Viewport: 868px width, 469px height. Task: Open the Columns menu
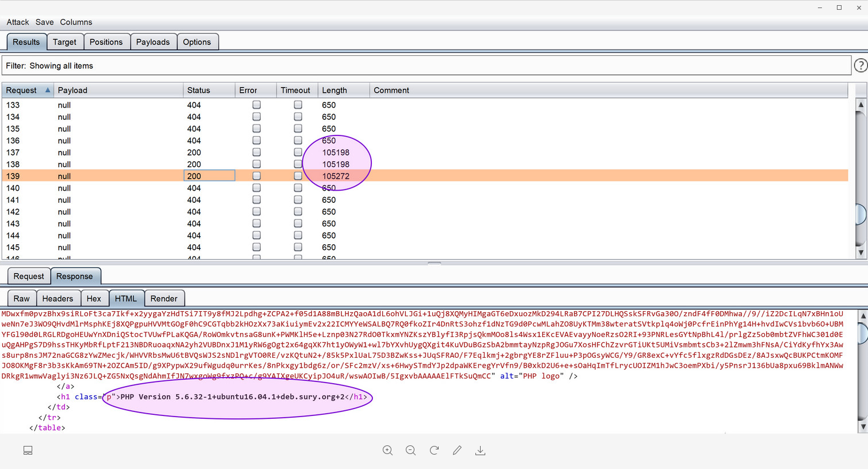tap(76, 22)
